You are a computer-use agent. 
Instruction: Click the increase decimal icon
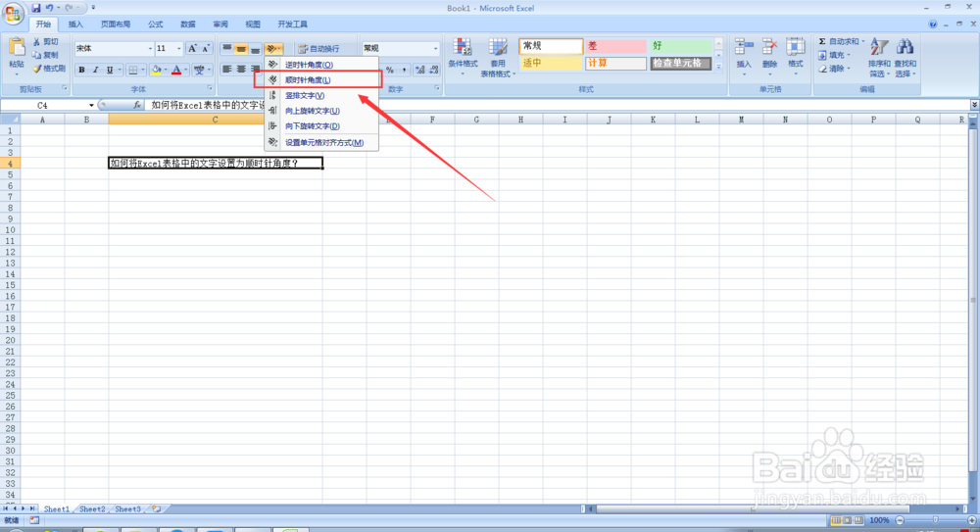coord(420,70)
